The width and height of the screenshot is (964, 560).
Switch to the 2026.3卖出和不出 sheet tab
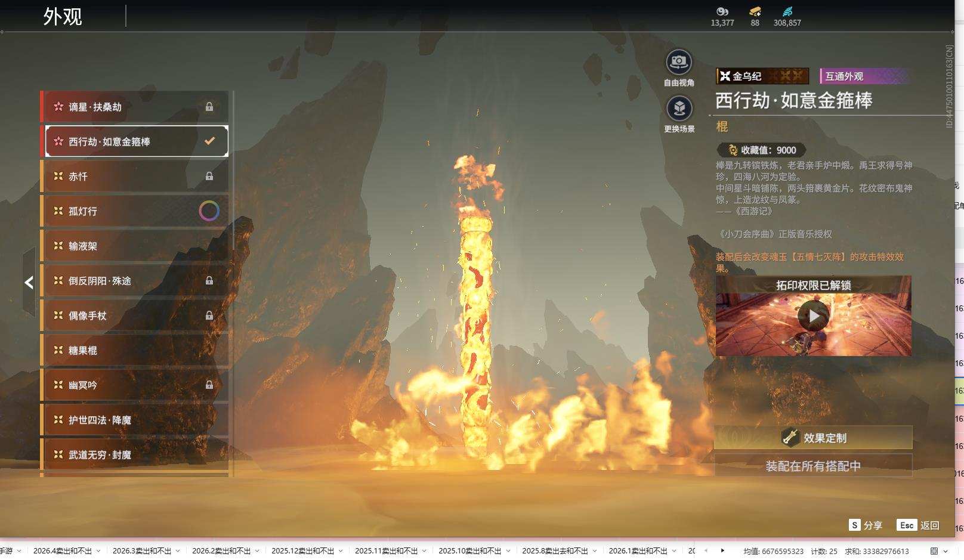[x=141, y=551]
